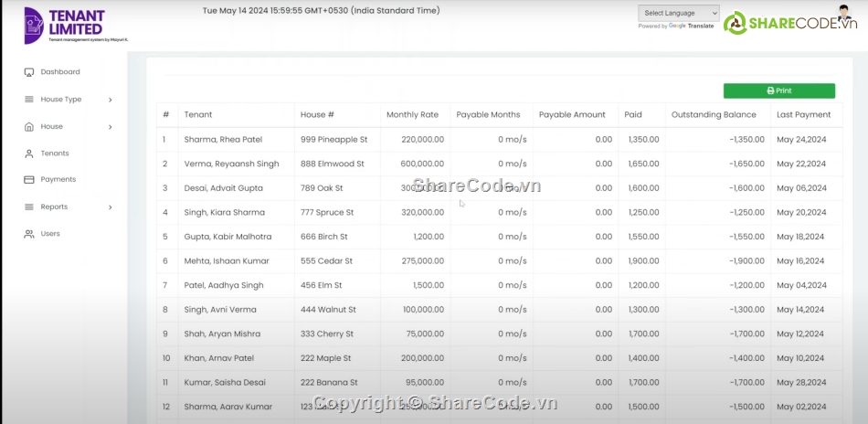The width and height of the screenshot is (868, 424).
Task: Click the Outstanding Balance column header
Action: coord(714,114)
